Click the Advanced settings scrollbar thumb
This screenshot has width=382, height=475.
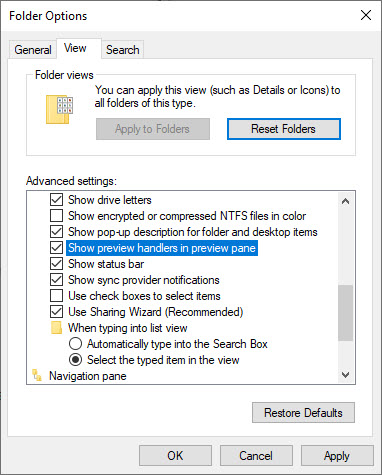point(345,313)
